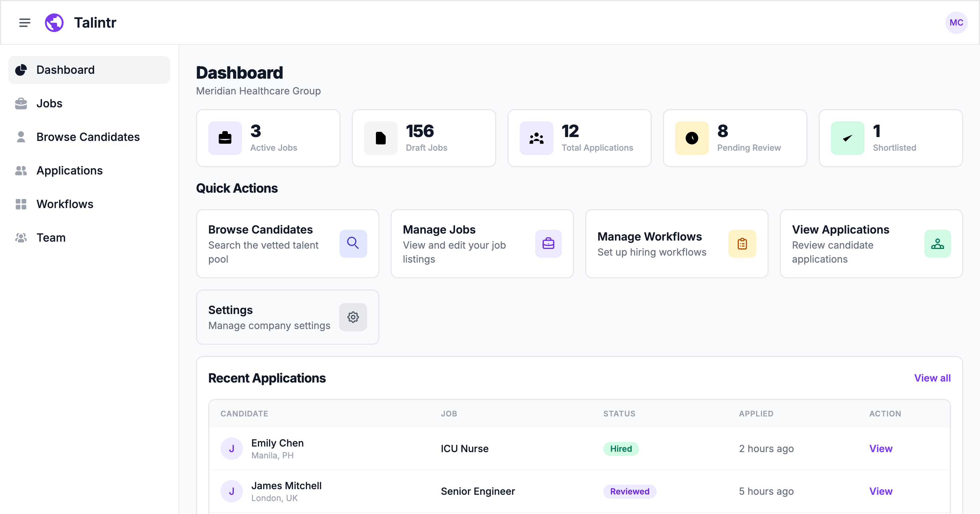Select Workflows in the sidebar
The image size is (980, 514).
tap(65, 204)
